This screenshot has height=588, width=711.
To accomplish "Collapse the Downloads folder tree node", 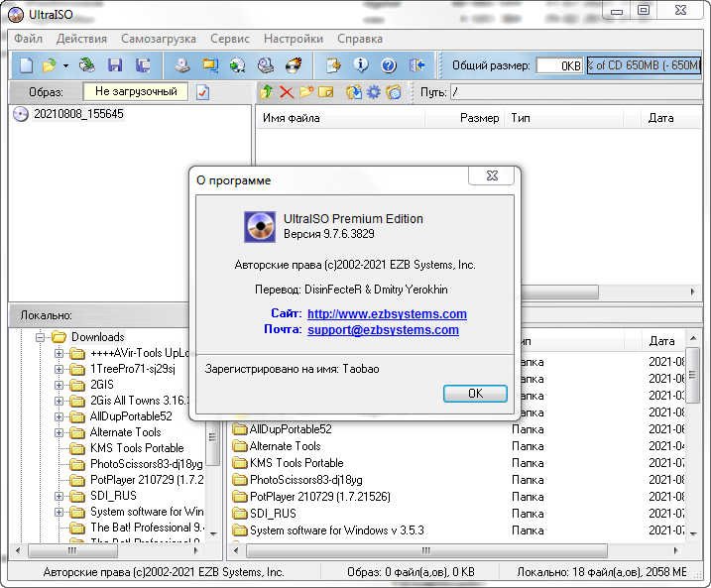I will tap(41, 337).
